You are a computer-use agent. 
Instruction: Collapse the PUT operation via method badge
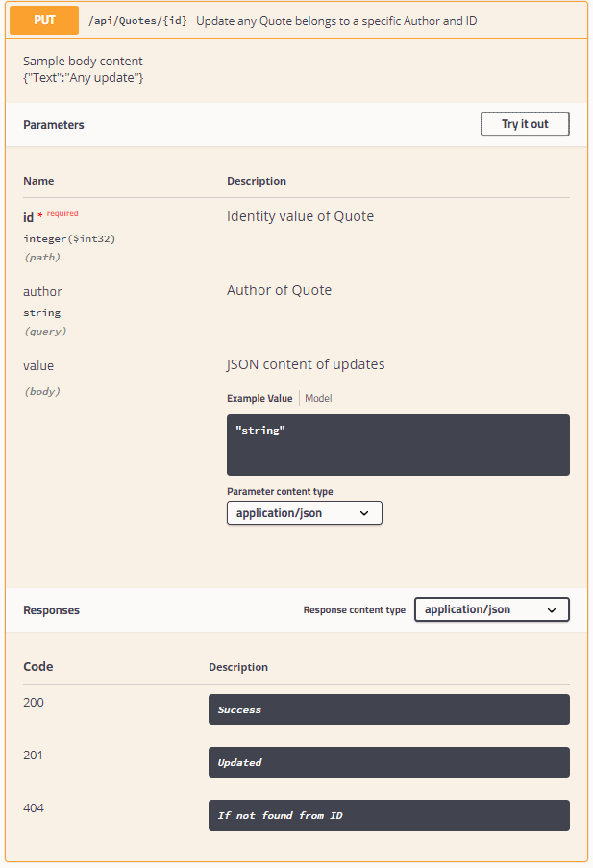coord(44,20)
